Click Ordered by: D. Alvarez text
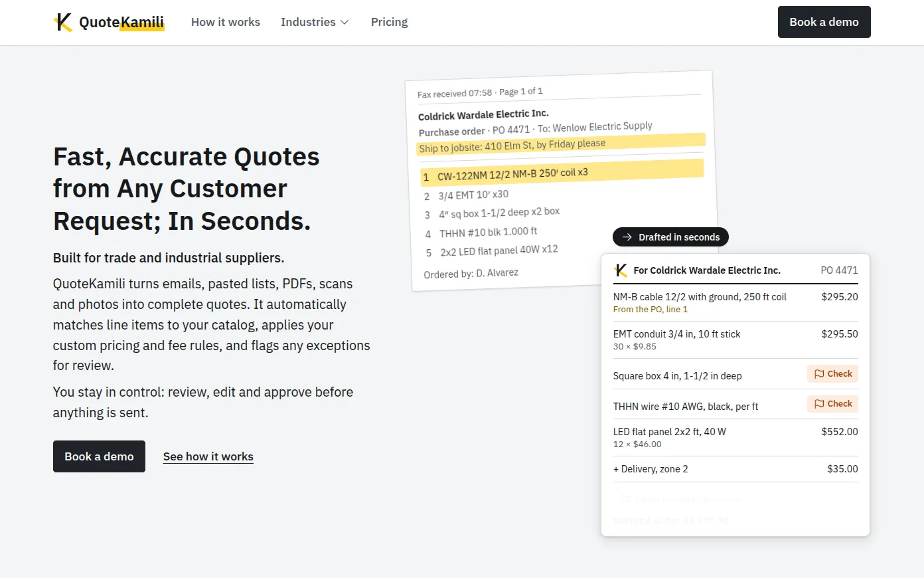924x578 pixels. 471,273
